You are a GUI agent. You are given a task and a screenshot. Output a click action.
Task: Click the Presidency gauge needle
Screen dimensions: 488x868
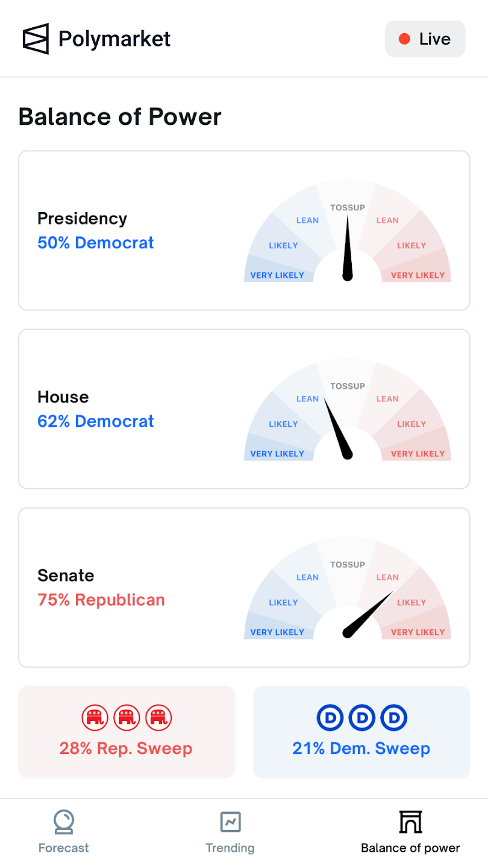coord(347,250)
